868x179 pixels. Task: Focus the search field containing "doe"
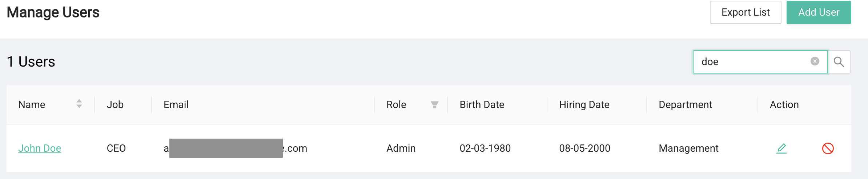(752, 62)
